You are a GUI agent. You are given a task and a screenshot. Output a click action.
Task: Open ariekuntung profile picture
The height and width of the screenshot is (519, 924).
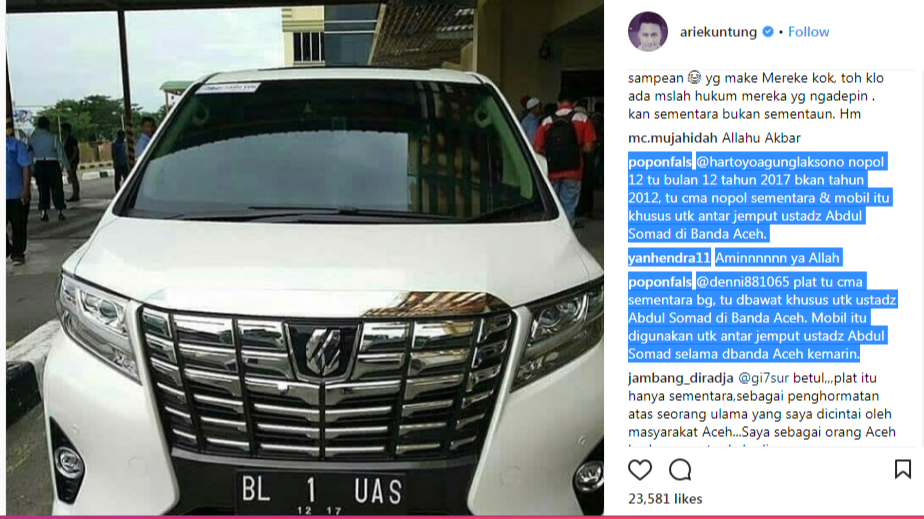coord(648,32)
